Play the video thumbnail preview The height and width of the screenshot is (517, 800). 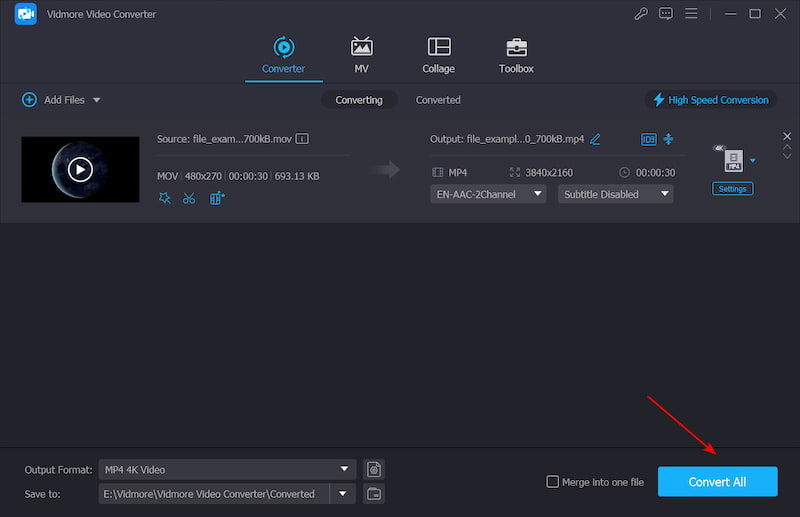[80, 169]
